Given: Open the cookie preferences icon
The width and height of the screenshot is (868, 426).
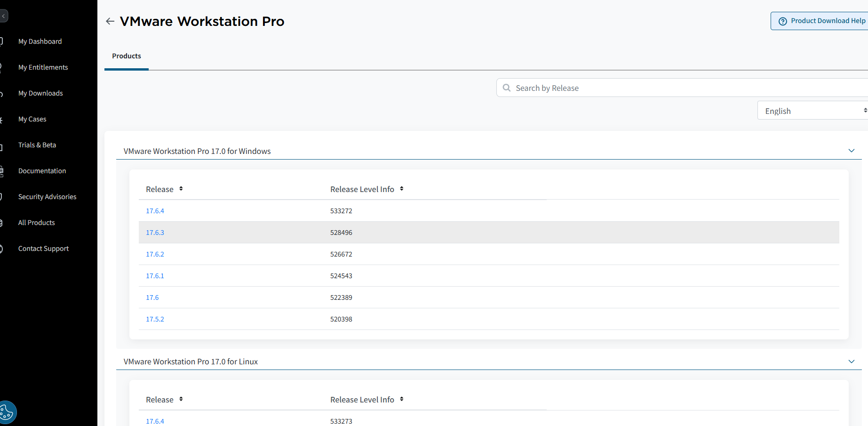Looking at the screenshot, I should [7, 412].
